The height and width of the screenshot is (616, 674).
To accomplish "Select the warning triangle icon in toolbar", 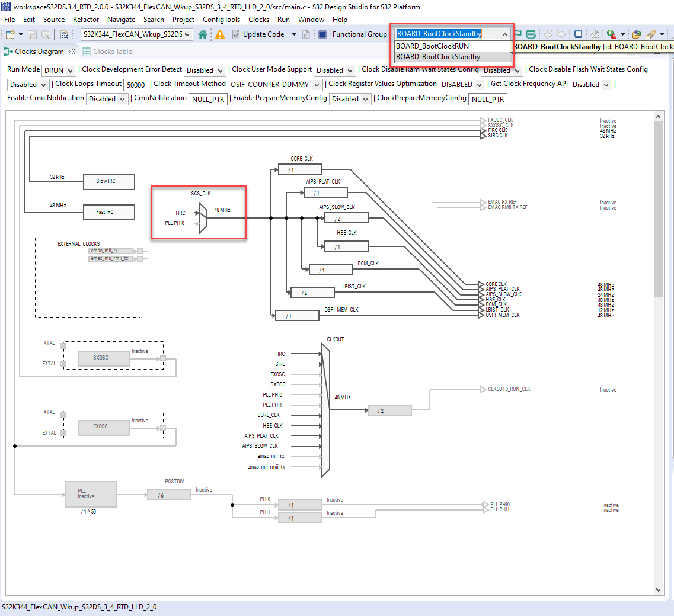I will point(220,34).
